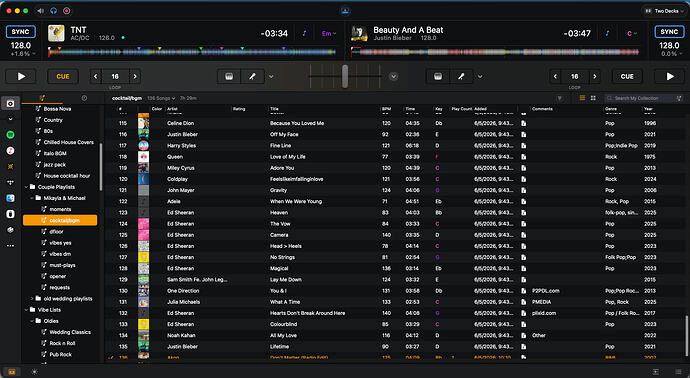The image size is (690, 378).
Task: Open the TIDAL source icon
Action: (x=11, y=182)
